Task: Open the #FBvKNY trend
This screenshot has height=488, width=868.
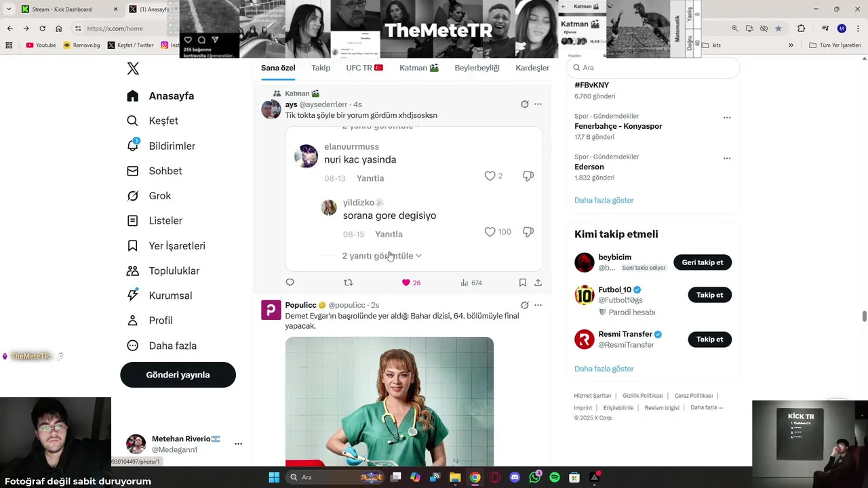Action: pyautogui.click(x=592, y=85)
